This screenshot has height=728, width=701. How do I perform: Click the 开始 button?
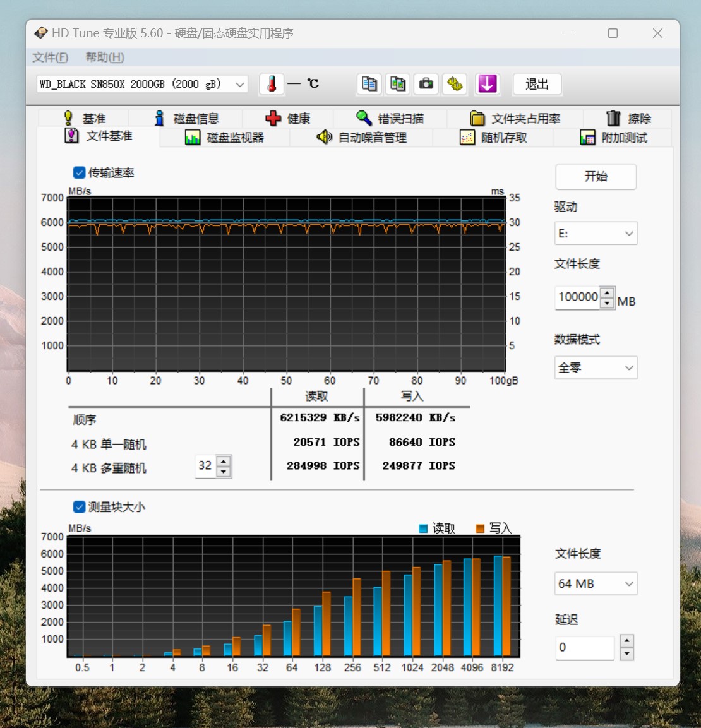[x=596, y=176]
